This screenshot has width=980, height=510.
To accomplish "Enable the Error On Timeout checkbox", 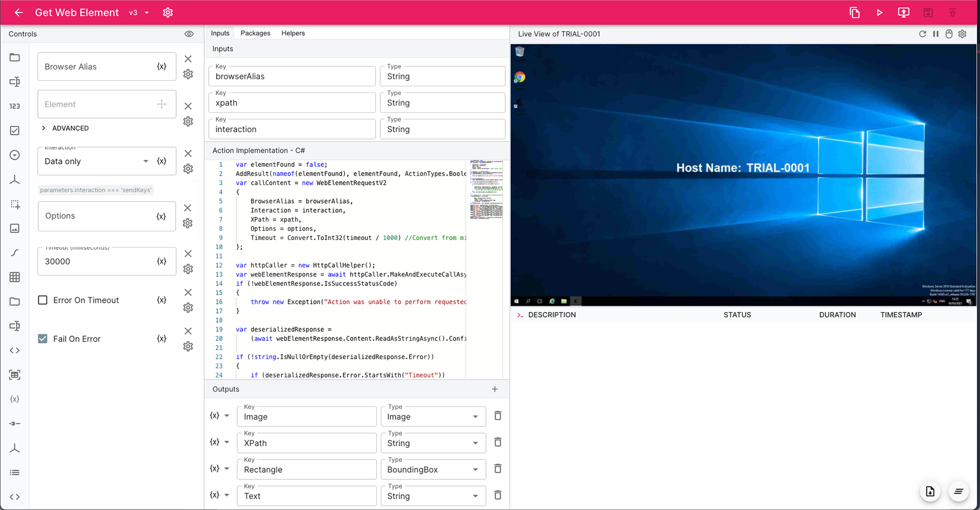I will 43,300.
